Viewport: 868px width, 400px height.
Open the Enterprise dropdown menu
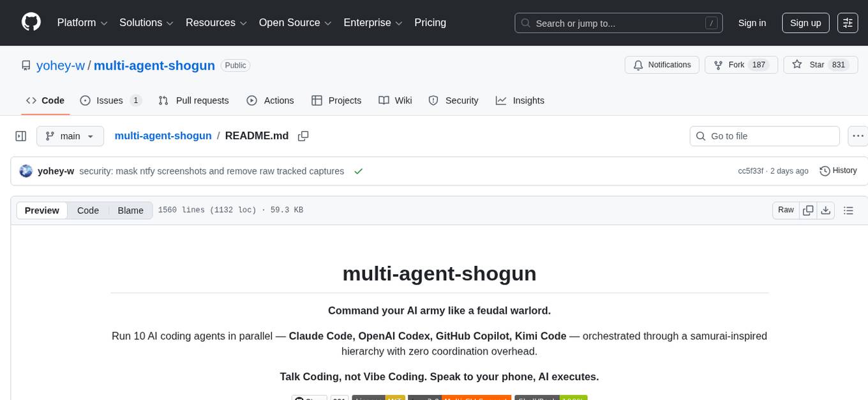point(373,22)
